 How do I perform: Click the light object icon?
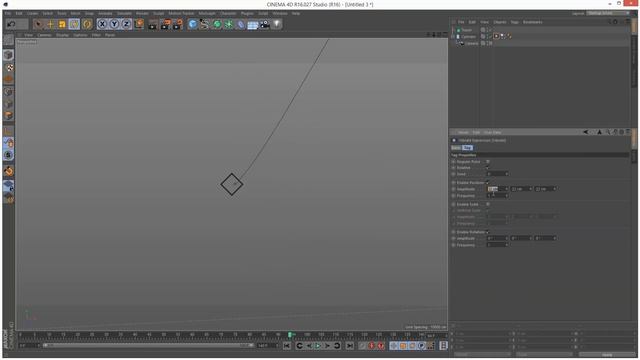(277, 24)
